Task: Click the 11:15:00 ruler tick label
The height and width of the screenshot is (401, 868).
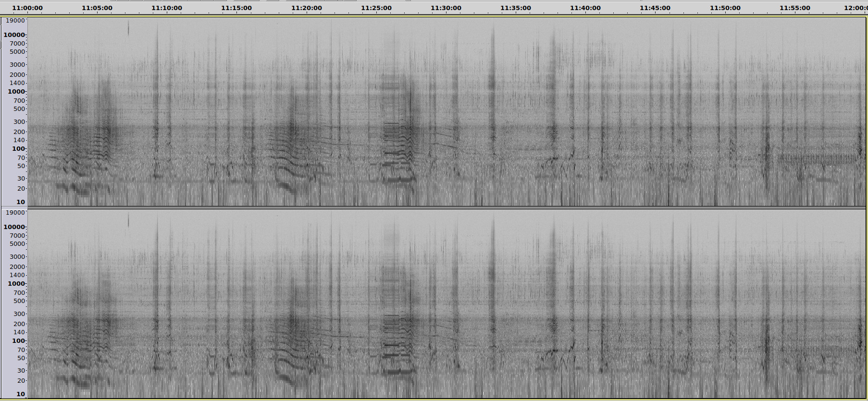Action: click(x=236, y=8)
